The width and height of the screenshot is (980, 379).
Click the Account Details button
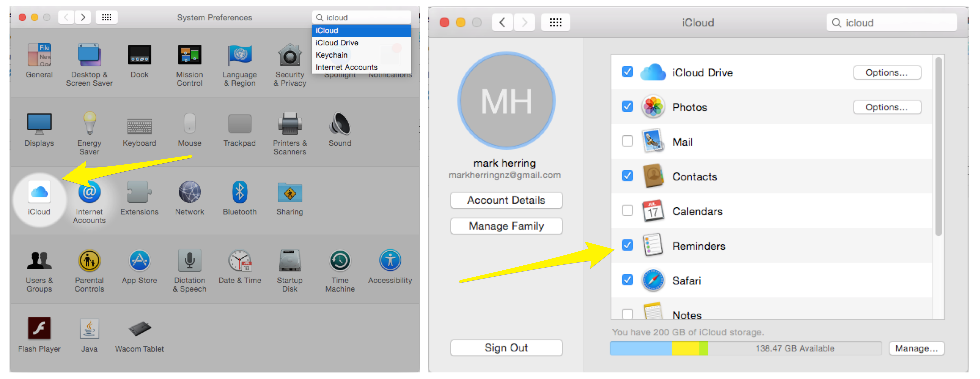(x=506, y=200)
